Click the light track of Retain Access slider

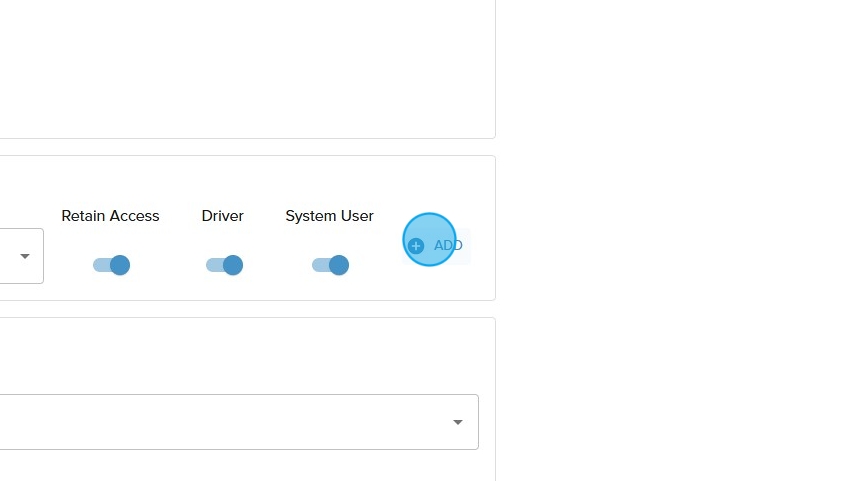99,265
